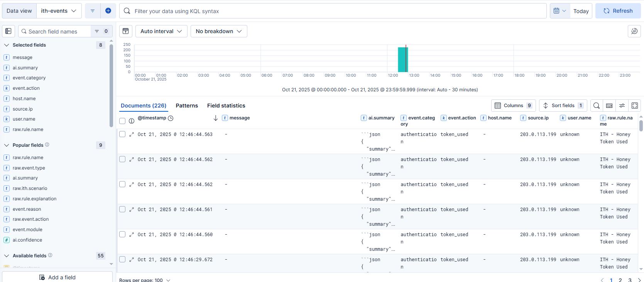Go to results page 2

(620, 280)
